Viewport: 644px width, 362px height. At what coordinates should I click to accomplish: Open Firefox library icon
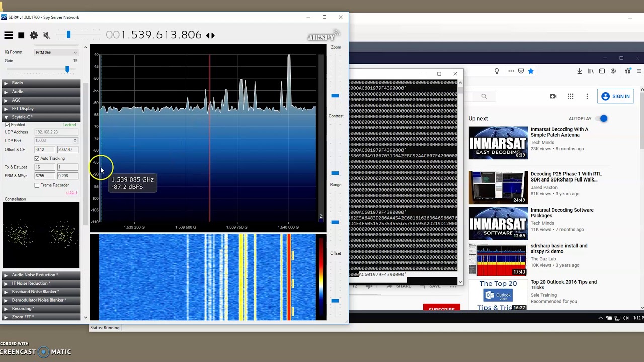coord(591,71)
